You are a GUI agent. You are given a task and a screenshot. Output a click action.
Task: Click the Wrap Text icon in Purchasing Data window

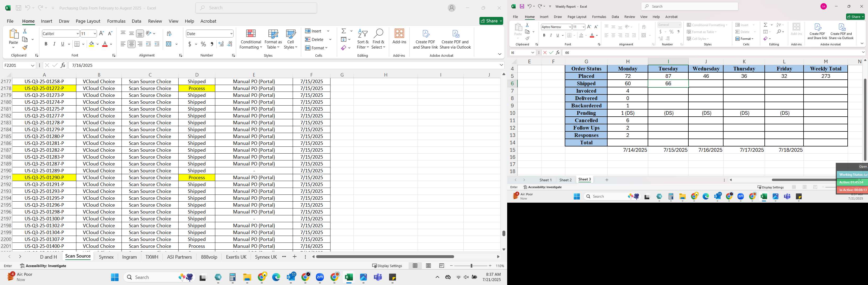coord(169,33)
